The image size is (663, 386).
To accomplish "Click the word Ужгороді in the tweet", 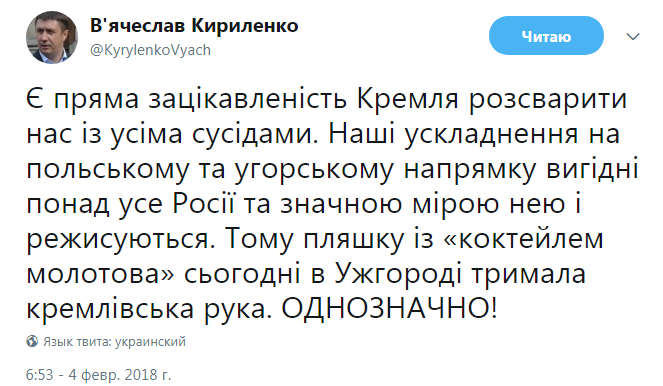I will (398, 275).
